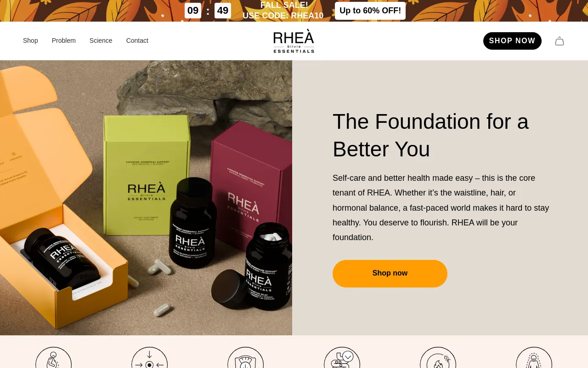Click the orange Shop now button
Viewport: 588px width, 368px height.
pos(390,274)
